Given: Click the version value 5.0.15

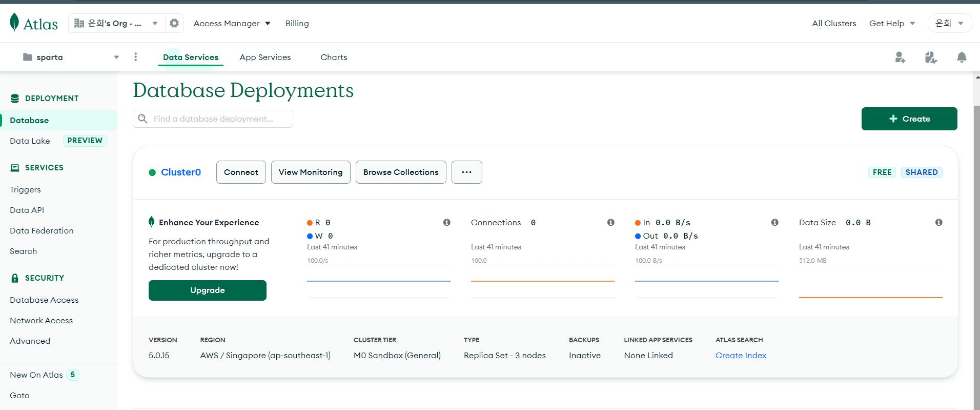Looking at the screenshot, I should pos(159,356).
